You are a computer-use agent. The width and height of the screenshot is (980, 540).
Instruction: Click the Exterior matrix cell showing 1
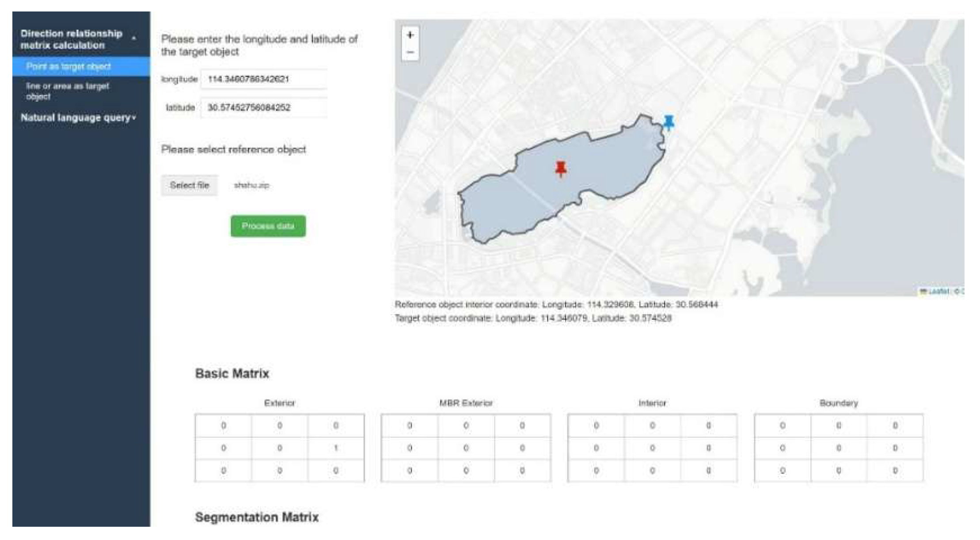(336, 448)
